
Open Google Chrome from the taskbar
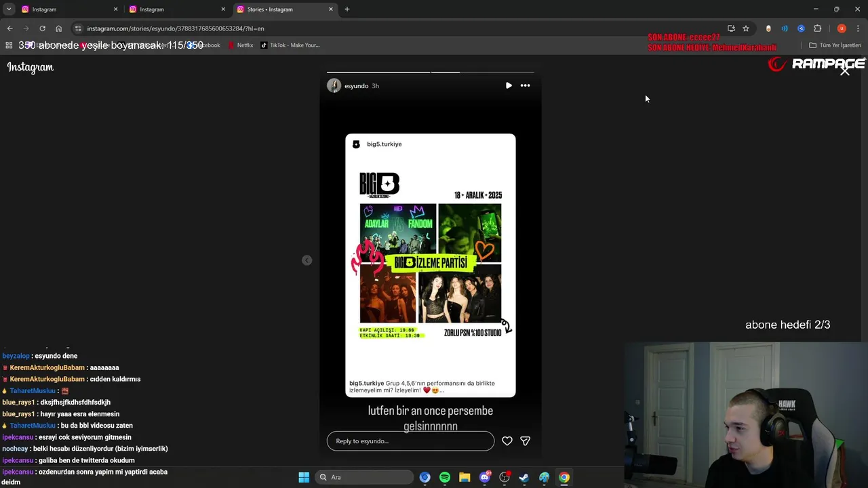click(564, 477)
